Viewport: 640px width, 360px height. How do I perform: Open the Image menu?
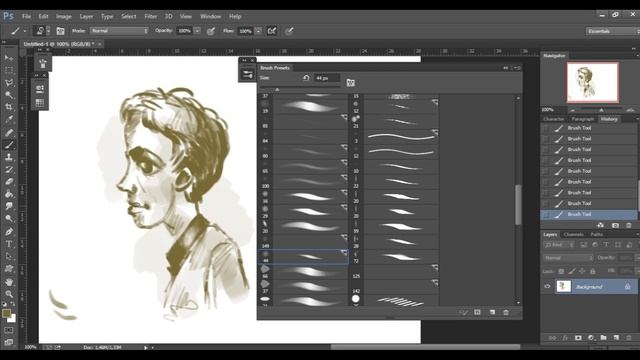[63, 16]
